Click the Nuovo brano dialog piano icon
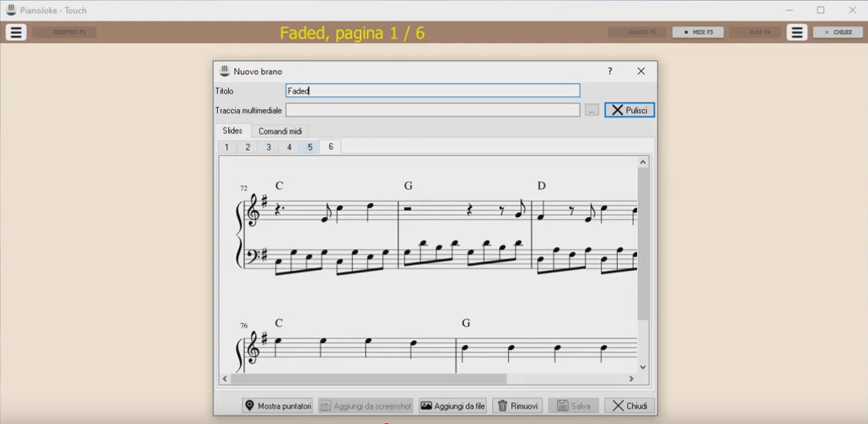This screenshot has height=424, width=868. coord(224,71)
